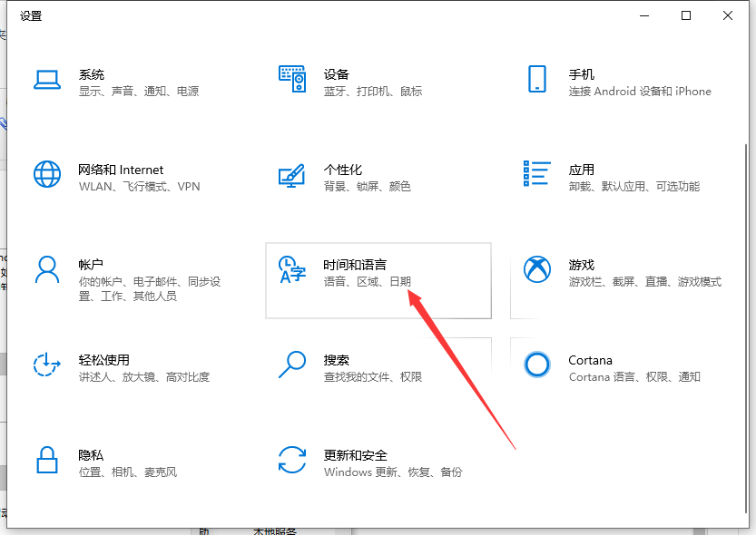This screenshot has width=756, height=535.
Task: Click the Network and Internet globe icon
Action: (x=47, y=174)
